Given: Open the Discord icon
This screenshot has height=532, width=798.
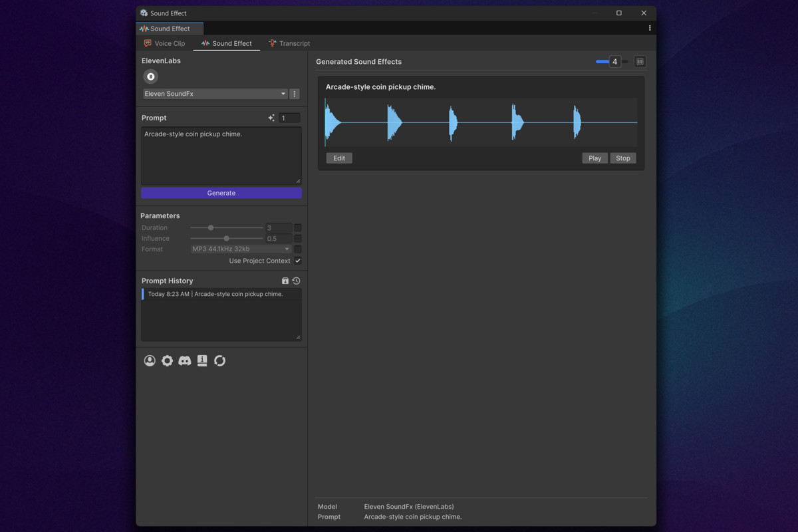Looking at the screenshot, I should tap(185, 360).
